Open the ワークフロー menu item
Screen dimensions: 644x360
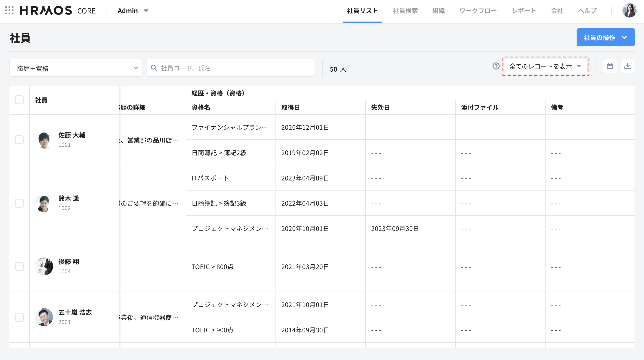[x=478, y=11]
